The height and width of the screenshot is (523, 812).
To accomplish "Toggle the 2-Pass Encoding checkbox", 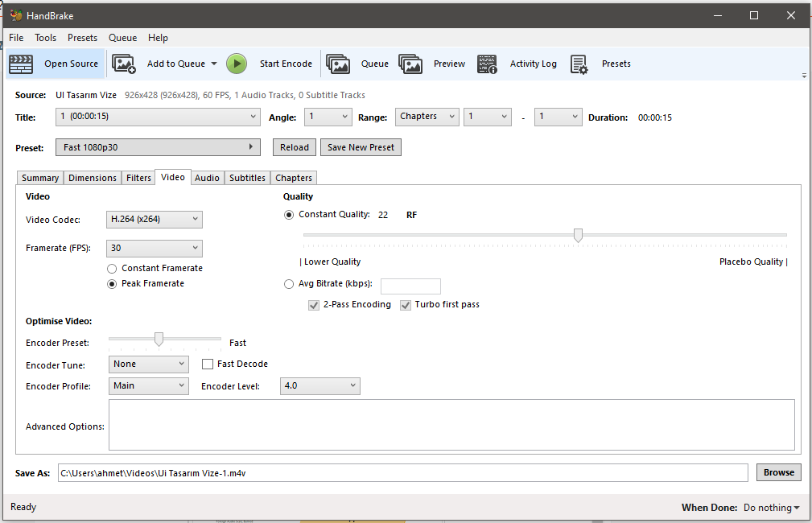I will coord(314,305).
